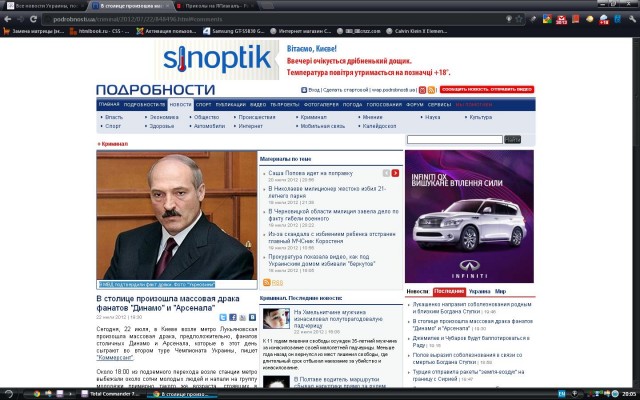Click the Facebook login icon beside Вход
640x400 pixels.
coord(304,90)
